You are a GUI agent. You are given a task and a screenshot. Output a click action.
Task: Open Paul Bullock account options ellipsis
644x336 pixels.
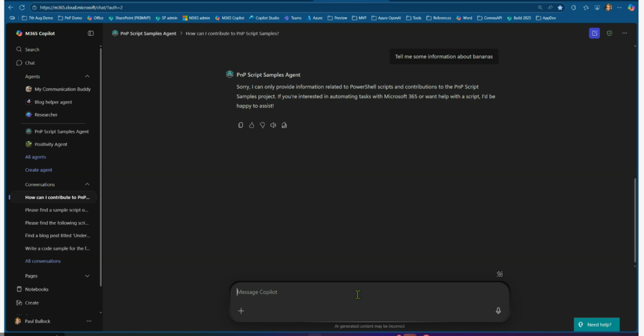(x=89, y=321)
